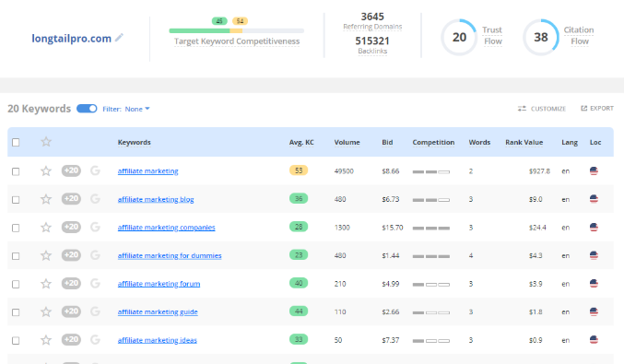This screenshot has width=624, height=364.
Task: Click the Trust Flow 20 gauge
Action: [459, 37]
